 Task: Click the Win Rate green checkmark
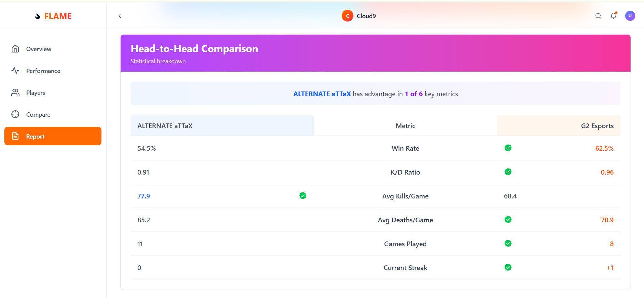(x=508, y=148)
